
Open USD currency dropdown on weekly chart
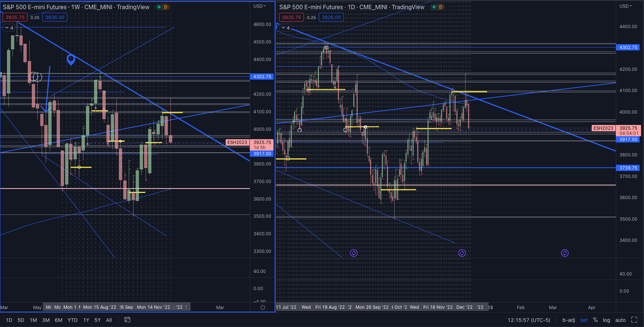(x=260, y=6)
